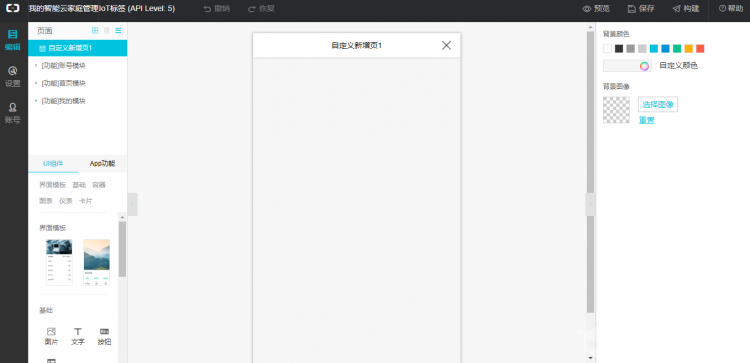Click the 选择图像 button

point(658,104)
